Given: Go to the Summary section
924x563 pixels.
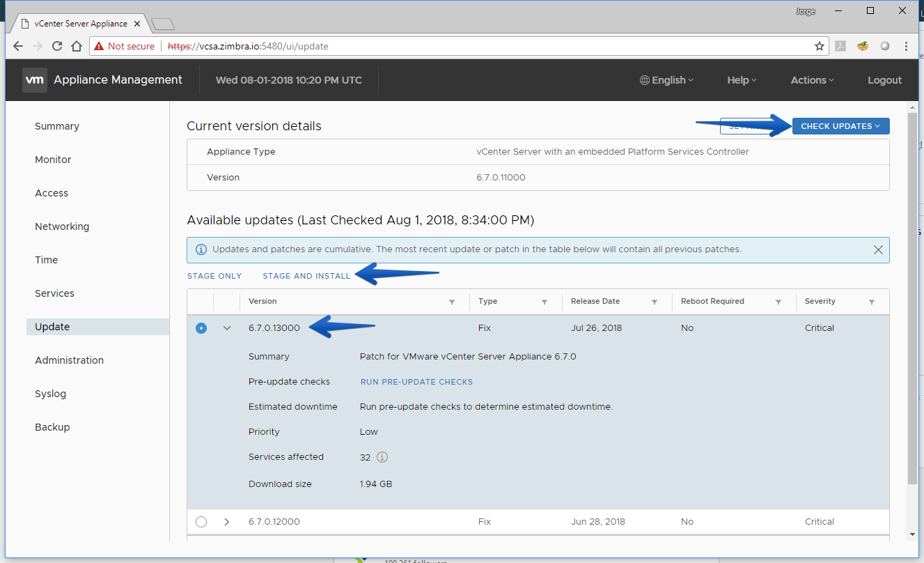Looking at the screenshot, I should pyautogui.click(x=57, y=126).
